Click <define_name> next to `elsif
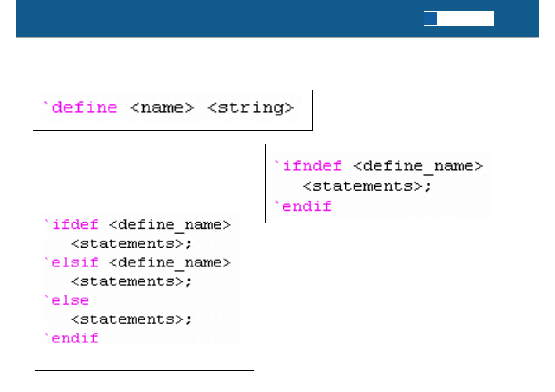Image resolution: width=555 pixels, height=392 pixels. coord(170,263)
